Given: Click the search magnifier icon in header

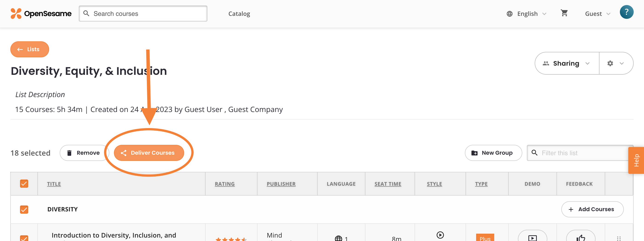Looking at the screenshot, I should (x=86, y=14).
